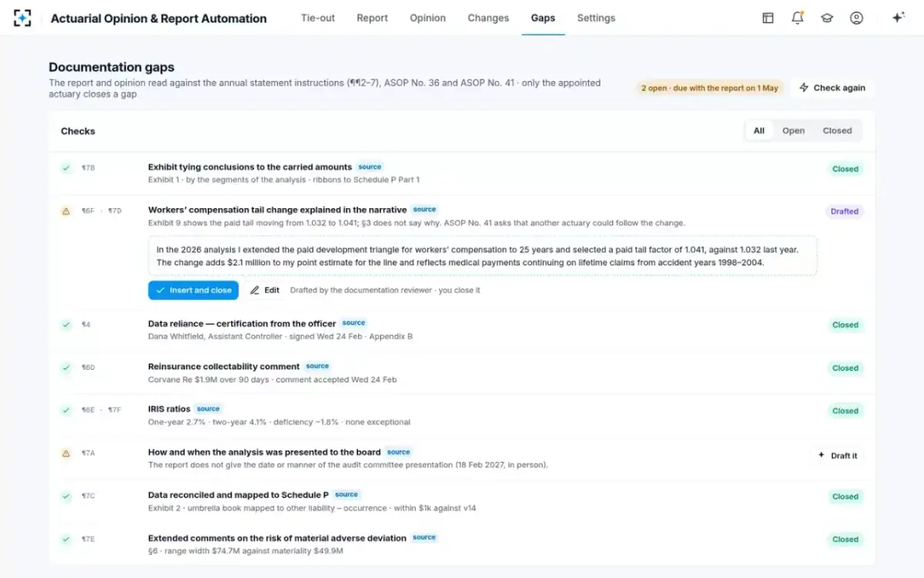Image resolution: width=924 pixels, height=578 pixels.
Task: Click the ¶7C reference label
Action: pyautogui.click(x=88, y=496)
